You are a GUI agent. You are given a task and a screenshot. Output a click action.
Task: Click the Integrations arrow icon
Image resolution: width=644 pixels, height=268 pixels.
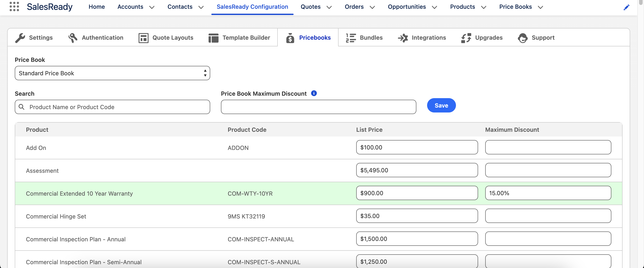tap(403, 38)
